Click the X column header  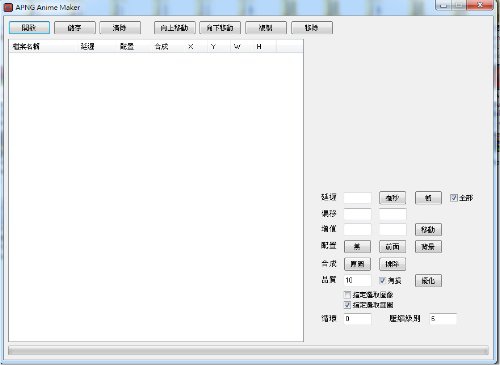point(195,47)
